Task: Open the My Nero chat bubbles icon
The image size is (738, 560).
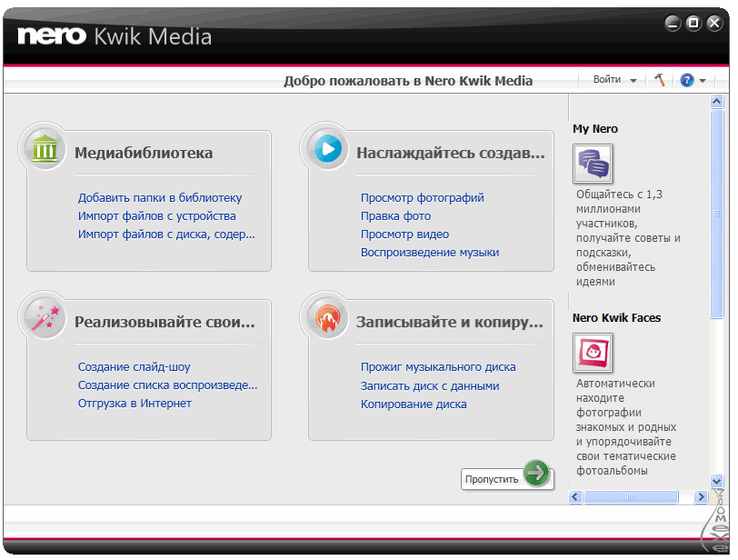Action: tap(593, 164)
